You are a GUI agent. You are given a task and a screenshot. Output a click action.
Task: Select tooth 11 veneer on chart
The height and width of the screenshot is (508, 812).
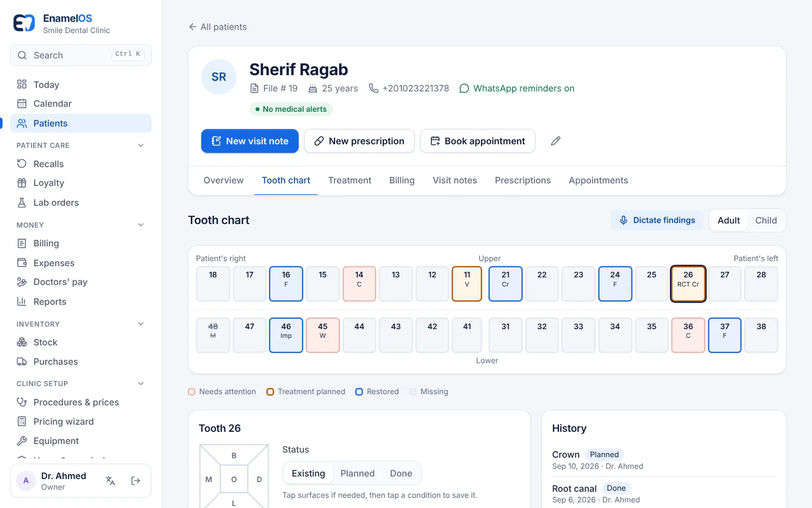pos(467,283)
